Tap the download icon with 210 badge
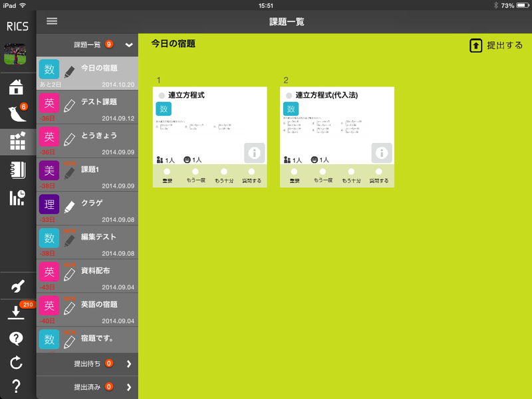Image resolution: width=532 pixels, height=399 pixels. coord(17,312)
